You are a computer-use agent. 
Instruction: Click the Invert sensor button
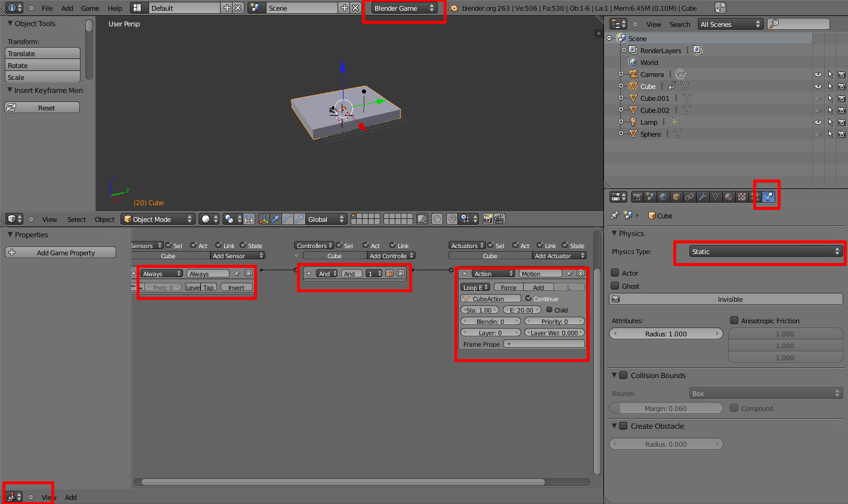pyautogui.click(x=236, y=287)
